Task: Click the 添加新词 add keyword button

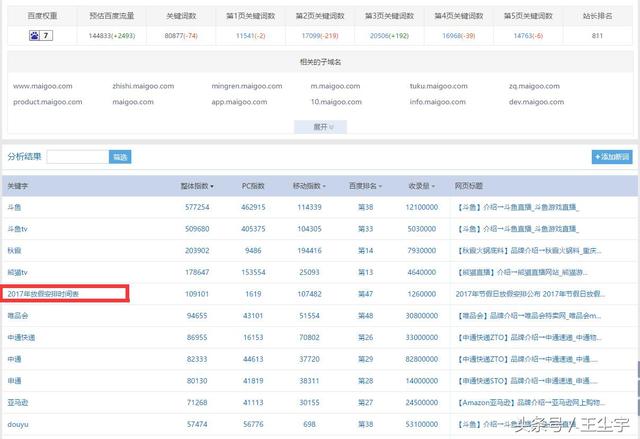Action: pyautogui.click(x=612, y=157)
